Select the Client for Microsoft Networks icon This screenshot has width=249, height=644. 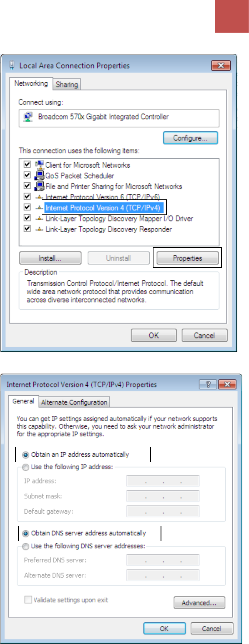click(40, 165)
